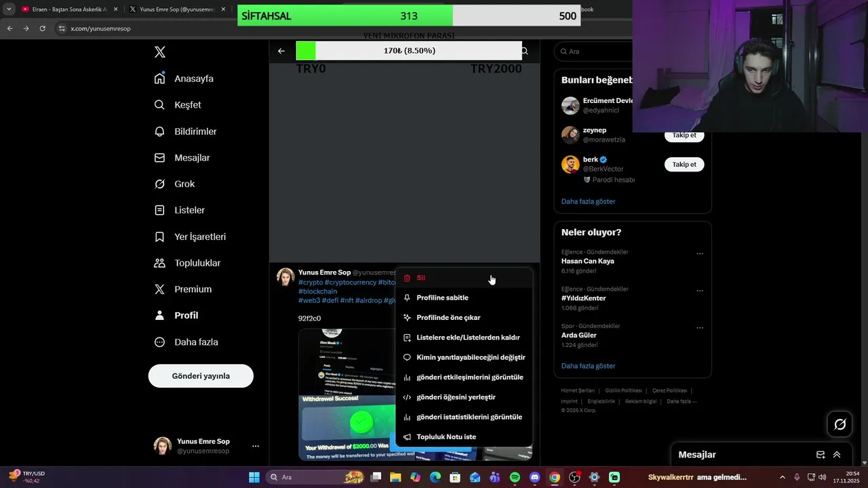This screenshot has height=488, width=868.
Task: Open Spotify from the taskbar
Action: (x=515, y=477)
